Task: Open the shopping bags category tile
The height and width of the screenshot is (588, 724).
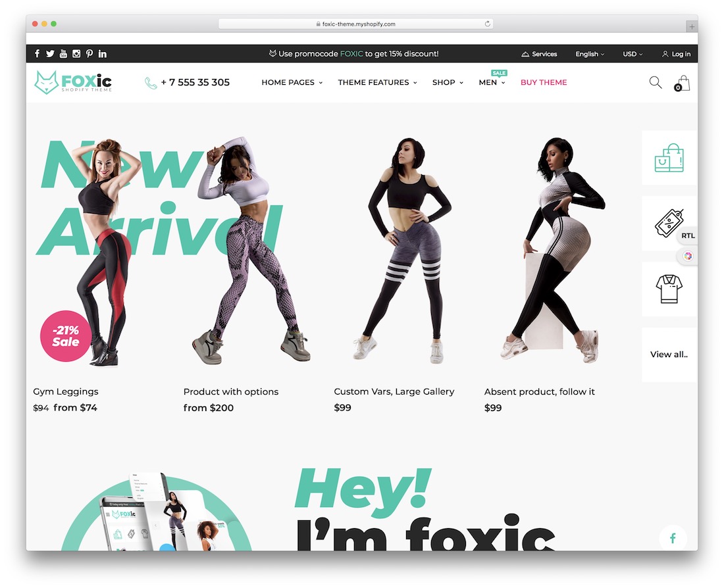Action: 669,158
